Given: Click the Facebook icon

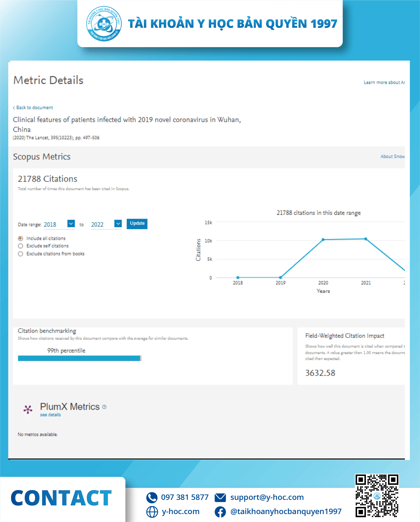Looking at the screenshot, I should click(220, 512).
